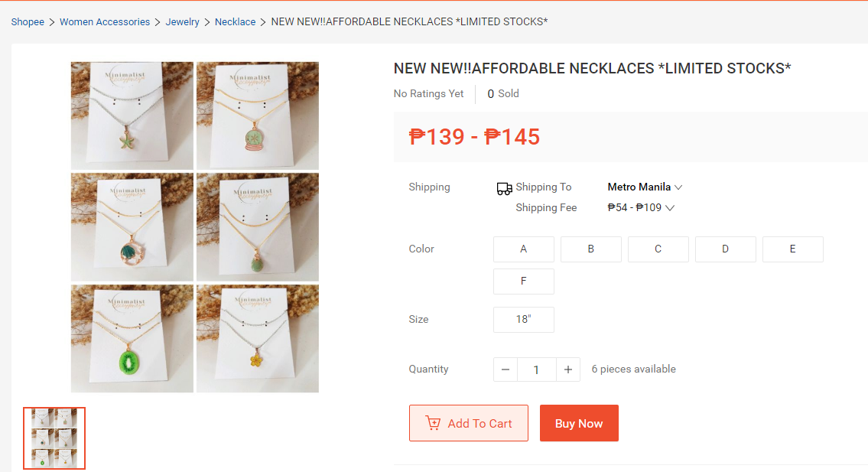Viewport: 868px width, 472px height.
Task: Click the cart icon in Add To Cart
Action: click(434, 423)
